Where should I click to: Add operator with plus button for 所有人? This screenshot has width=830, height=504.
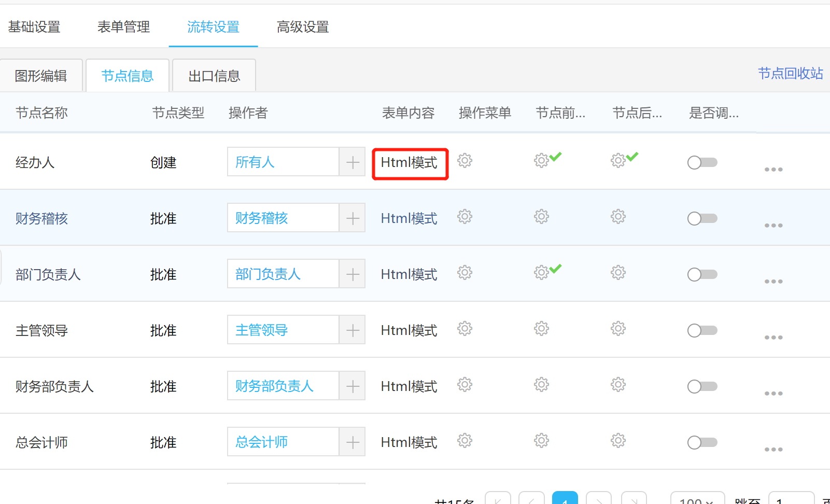[353, 162]
